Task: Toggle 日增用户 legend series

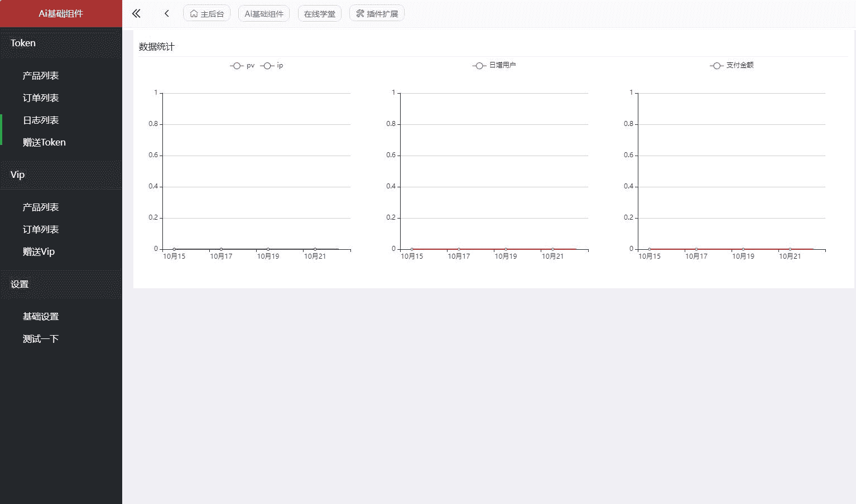Action: pyautogui.click(x=494, y=65)
